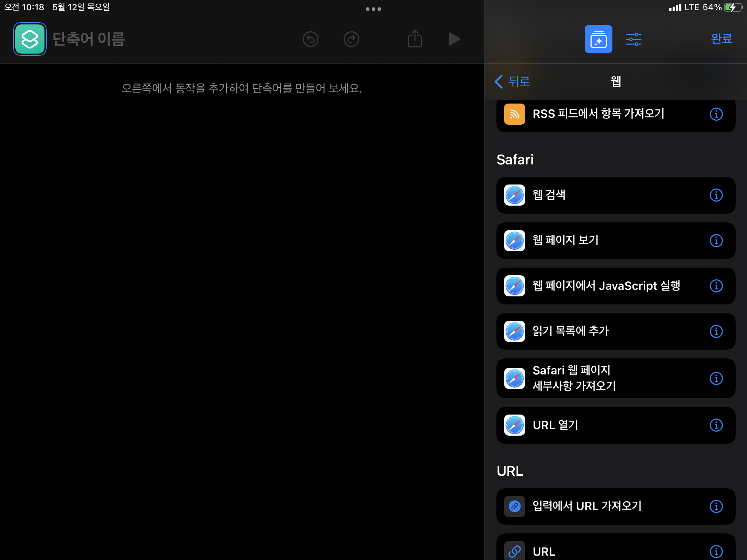Viewport: 747px width, 560px height.
Task: Tap the three-dot multitasking menu at top
Action: point(373,9)
